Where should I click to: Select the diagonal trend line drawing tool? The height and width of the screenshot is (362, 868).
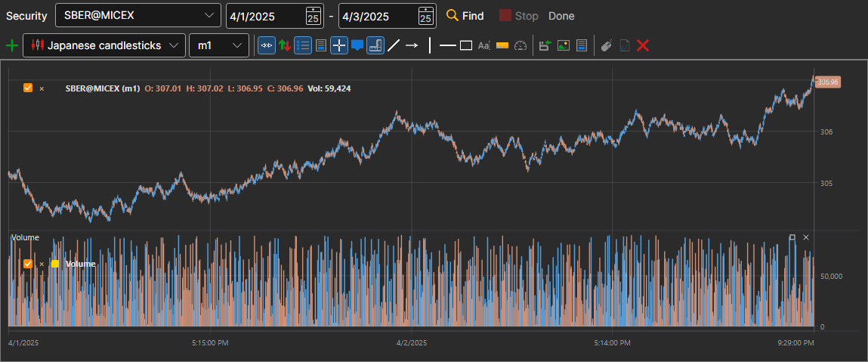(393, 45)
